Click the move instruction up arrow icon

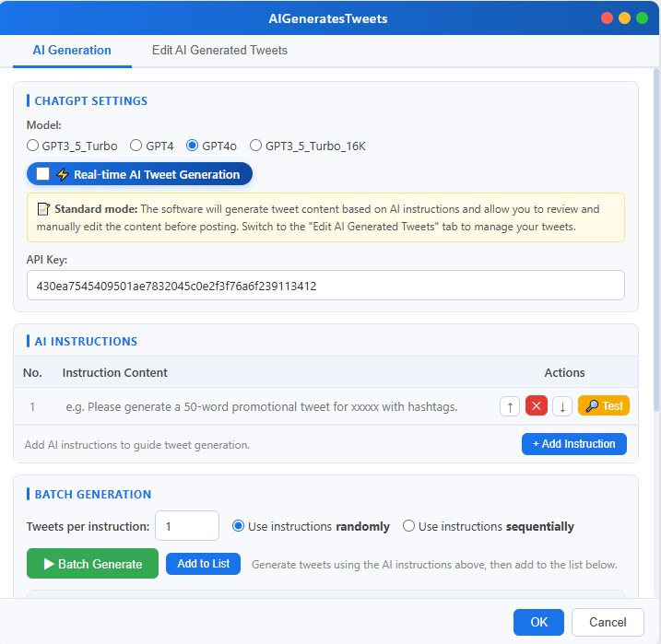(x=509, y=406)
